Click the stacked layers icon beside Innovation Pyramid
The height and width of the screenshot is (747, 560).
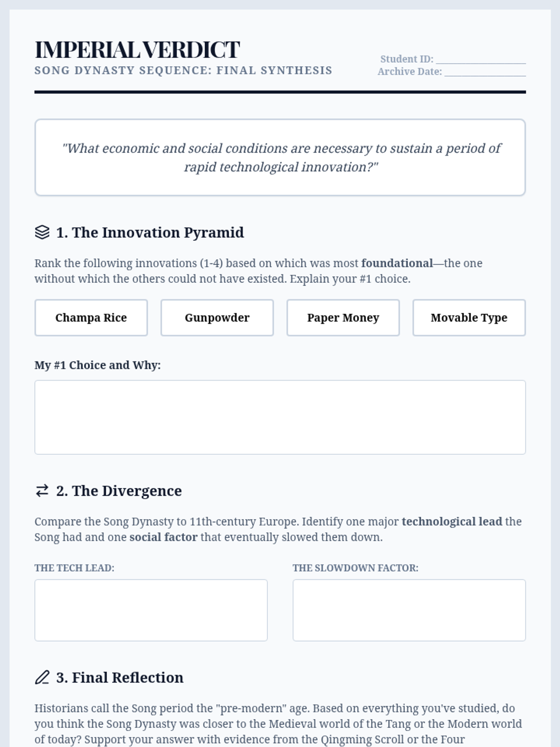point(42,232)
